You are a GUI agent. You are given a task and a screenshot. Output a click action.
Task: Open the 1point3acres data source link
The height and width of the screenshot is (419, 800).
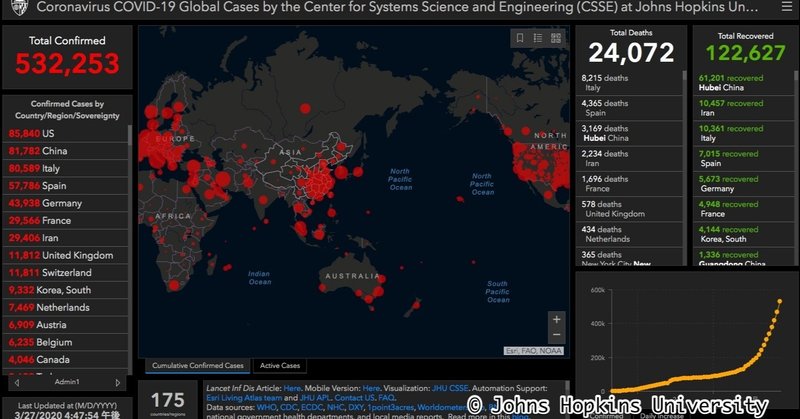point(390,407)
